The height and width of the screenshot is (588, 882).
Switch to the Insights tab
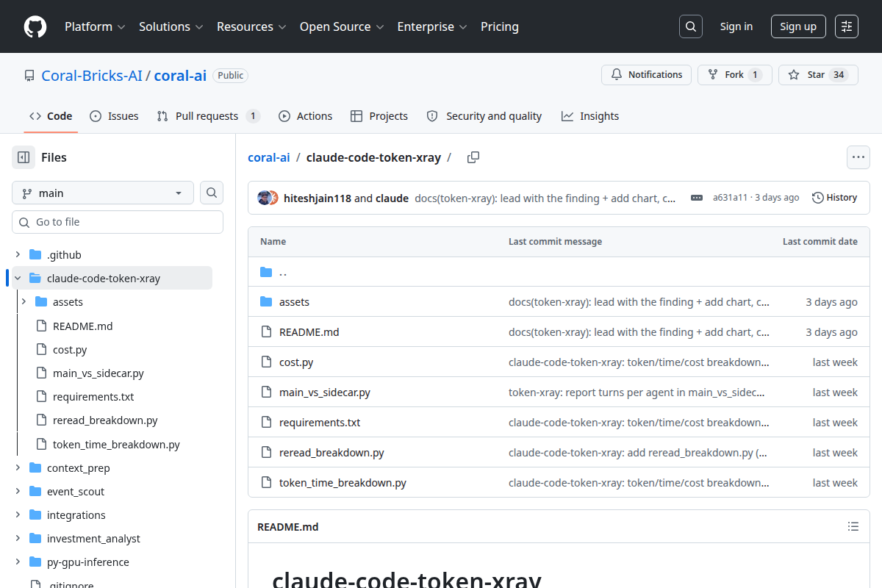(x=590, y=116)
